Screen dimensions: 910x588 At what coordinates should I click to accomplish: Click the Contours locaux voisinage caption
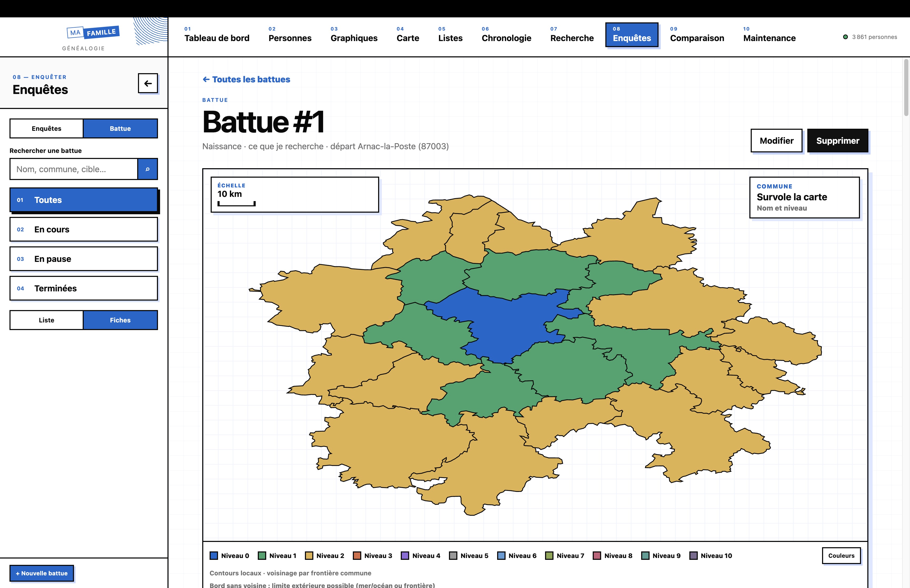[290, 573]
